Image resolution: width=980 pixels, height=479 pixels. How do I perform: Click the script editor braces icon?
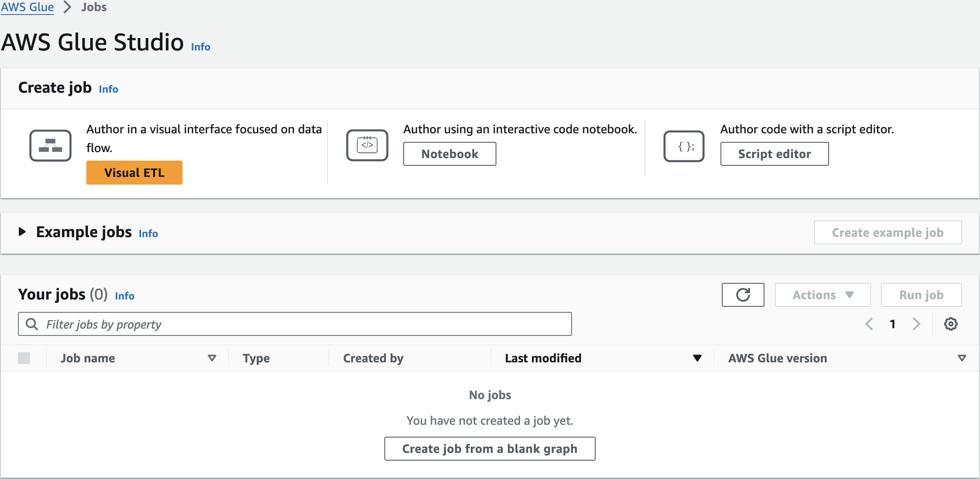[684, 146]
